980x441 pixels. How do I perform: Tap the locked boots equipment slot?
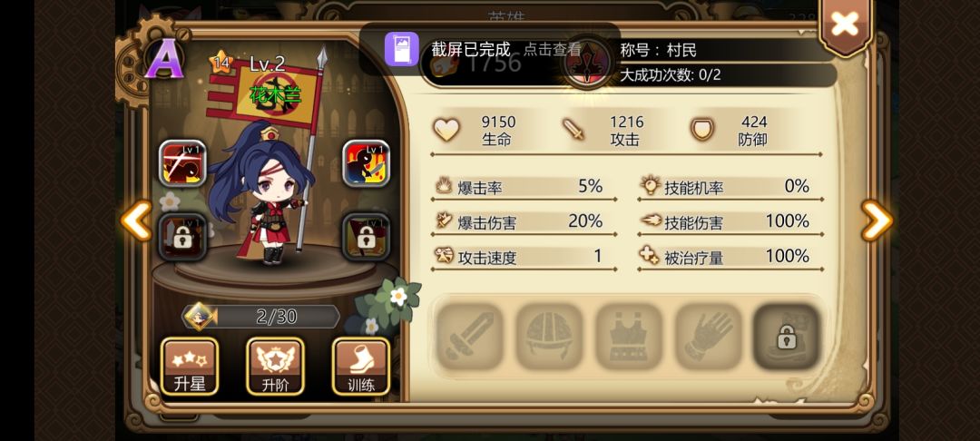[786, 337]
